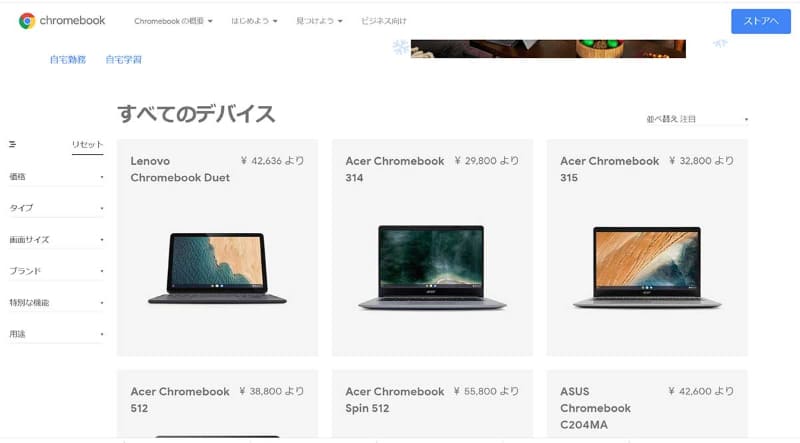Open the Chromebook の概要 menu
Screen dimensions: 800x443
[x=173, y=21]
